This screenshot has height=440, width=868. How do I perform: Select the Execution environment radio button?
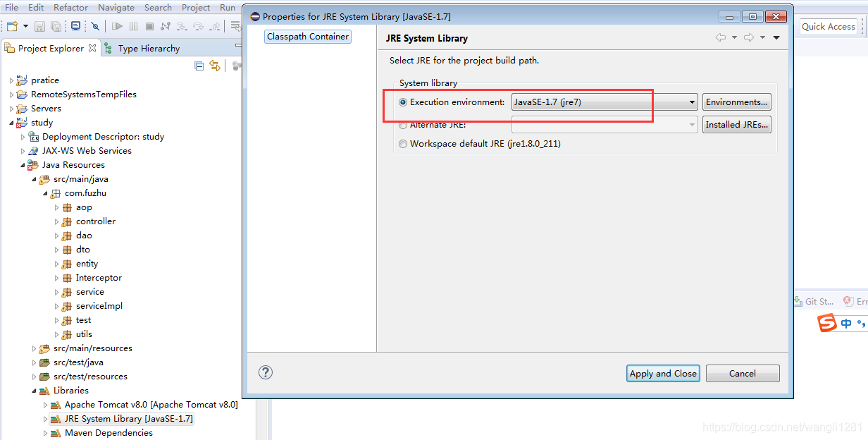click(403, 102)
